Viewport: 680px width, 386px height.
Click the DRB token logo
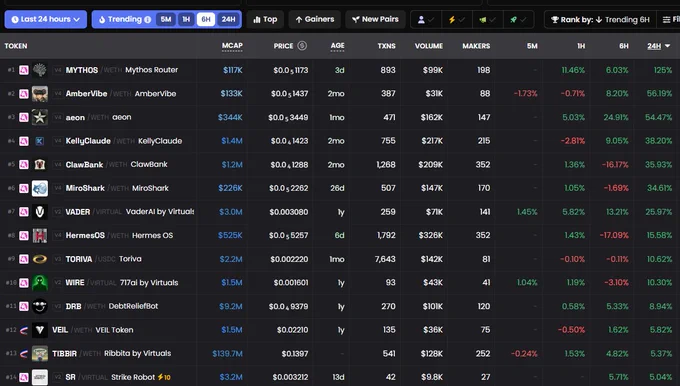click(40, 306)
